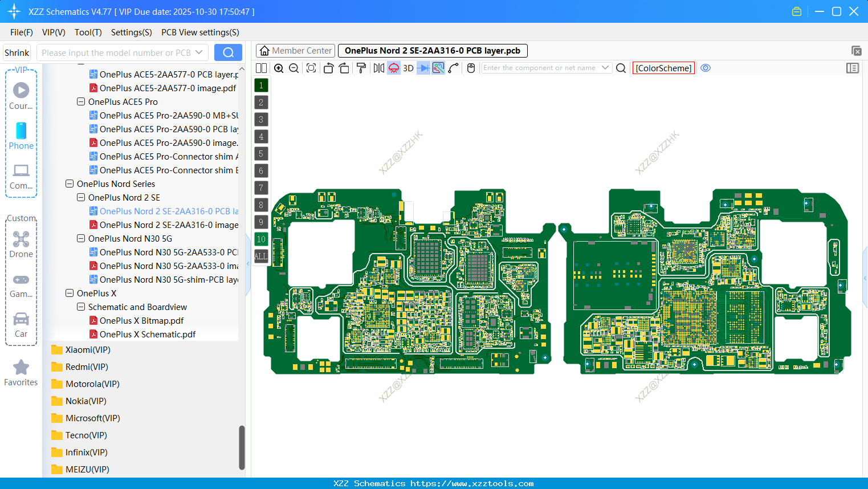The image size is (868, 489).
Task: Click the mirror flip board icon
Action: coord(380,68)
